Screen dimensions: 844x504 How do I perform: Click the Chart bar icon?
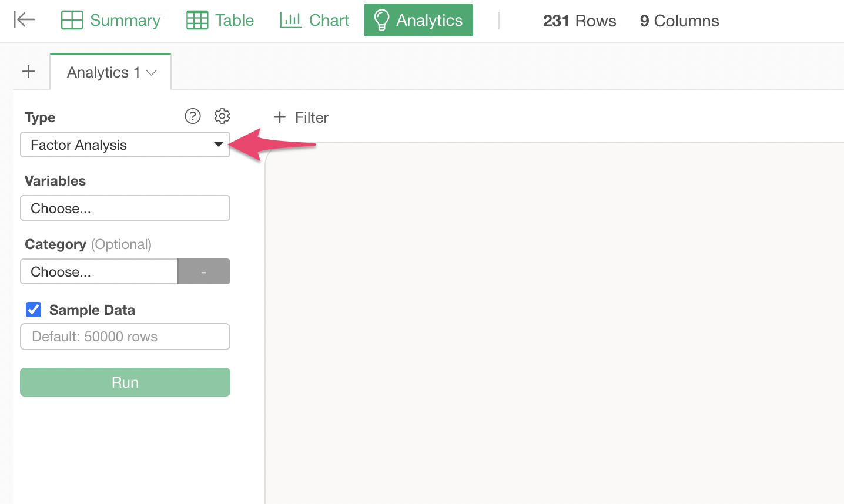click(290, 20)
